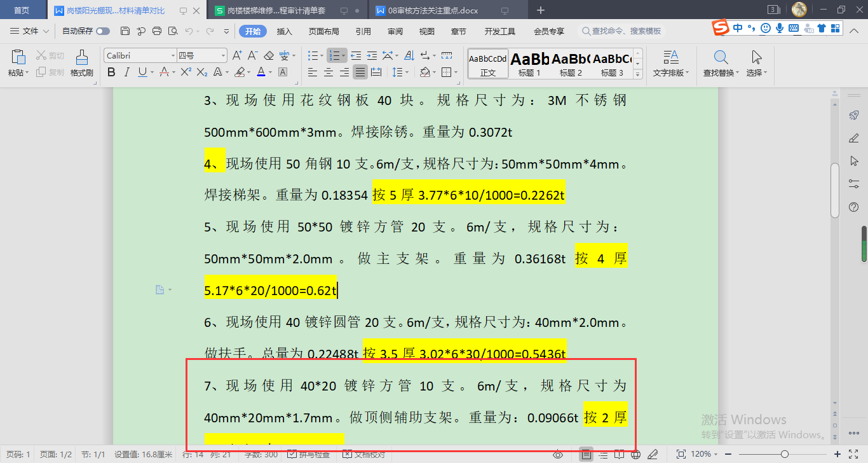Viewport: 868px width, 463px height.
Task: Toggle Sogou Chinese/English 中 mode
Action: [738, 28]
